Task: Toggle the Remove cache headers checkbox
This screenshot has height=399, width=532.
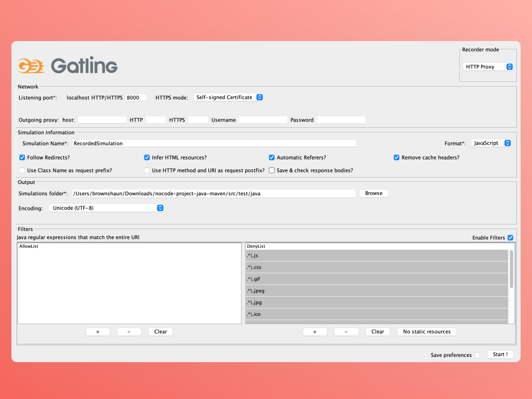Action: (396, 157)
